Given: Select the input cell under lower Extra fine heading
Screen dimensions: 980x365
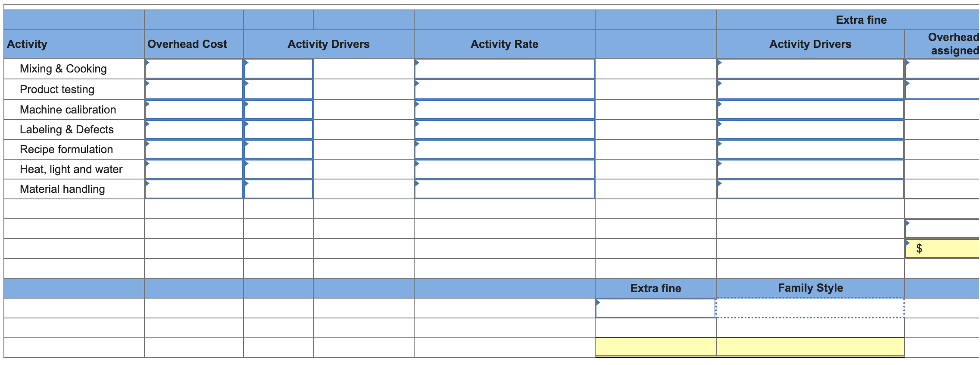Looking at the screenshot, I should pos(656,308).
